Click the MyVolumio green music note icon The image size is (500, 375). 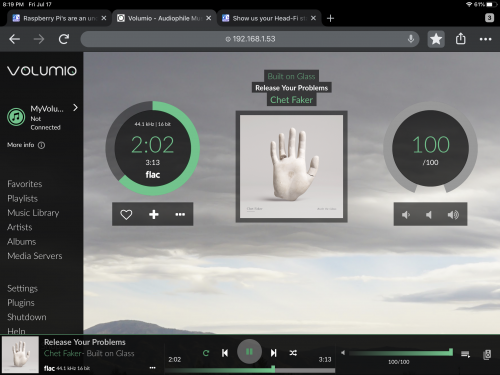pyautogui.click(x=16, y=117)
